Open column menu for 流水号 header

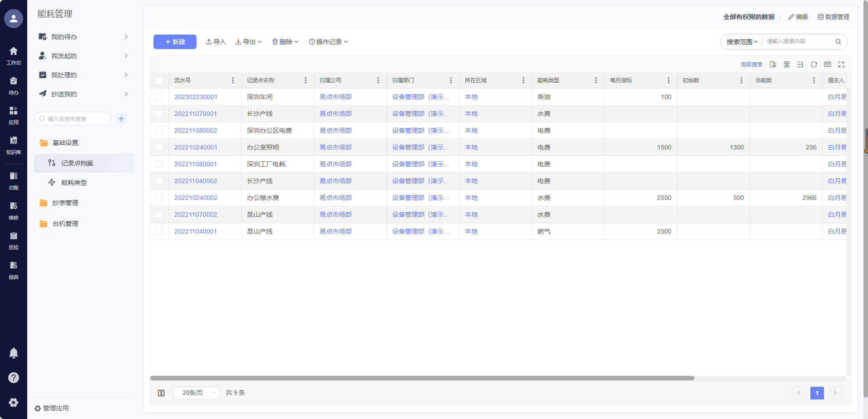(x=233, y=80)
